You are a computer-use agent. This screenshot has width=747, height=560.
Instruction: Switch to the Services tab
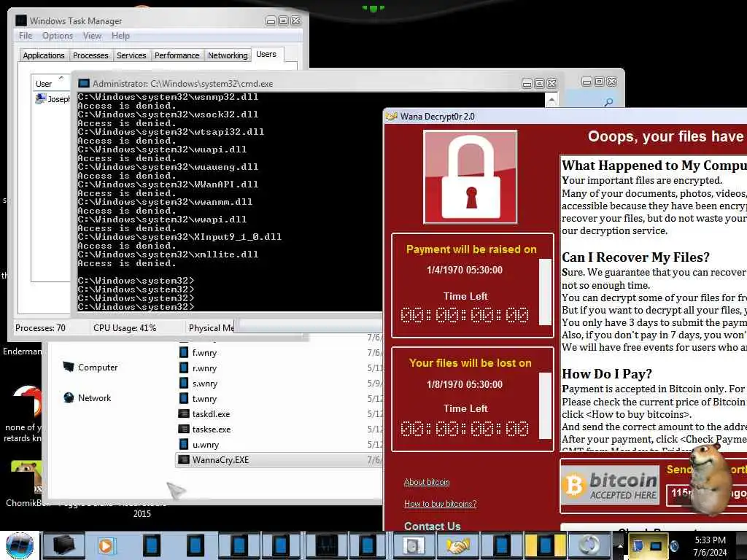(x=131, y=55)
